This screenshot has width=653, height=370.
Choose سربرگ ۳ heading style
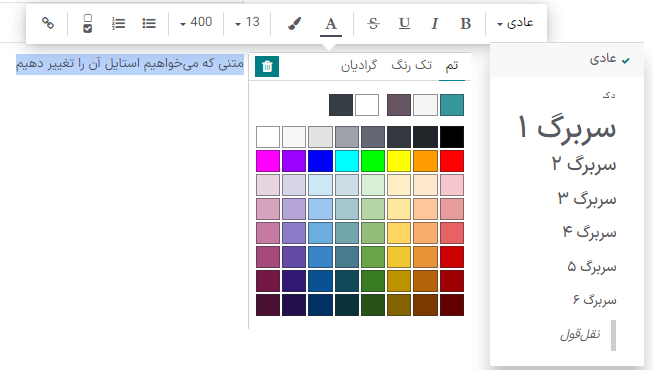point(587,198)
